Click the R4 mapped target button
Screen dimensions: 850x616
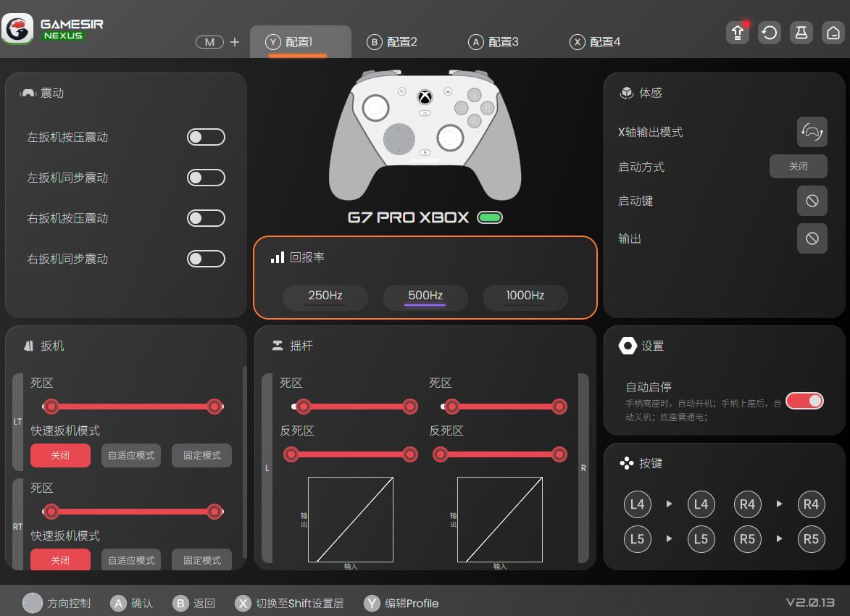(811, 504)
